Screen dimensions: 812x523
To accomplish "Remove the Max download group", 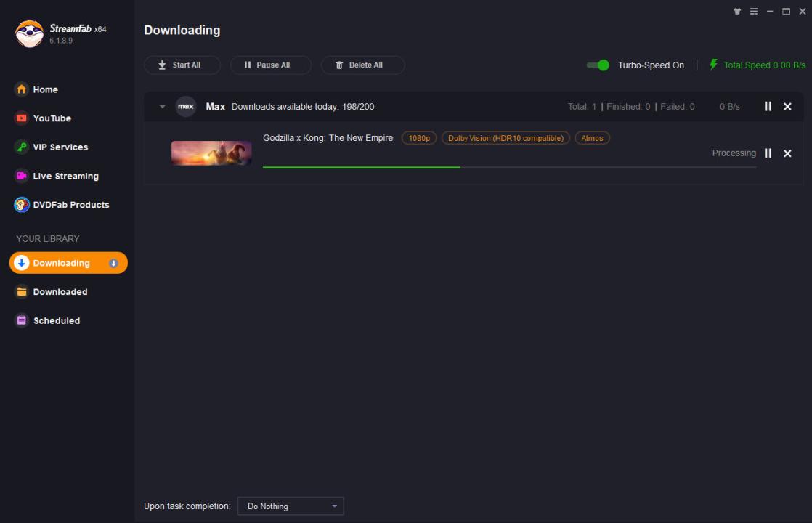I will click(787, 106).
